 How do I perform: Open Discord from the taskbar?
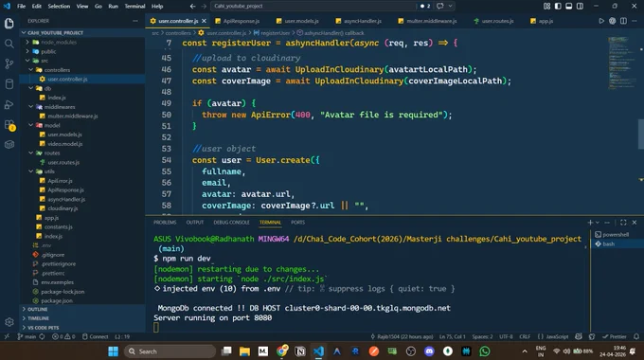click(429, 351)
